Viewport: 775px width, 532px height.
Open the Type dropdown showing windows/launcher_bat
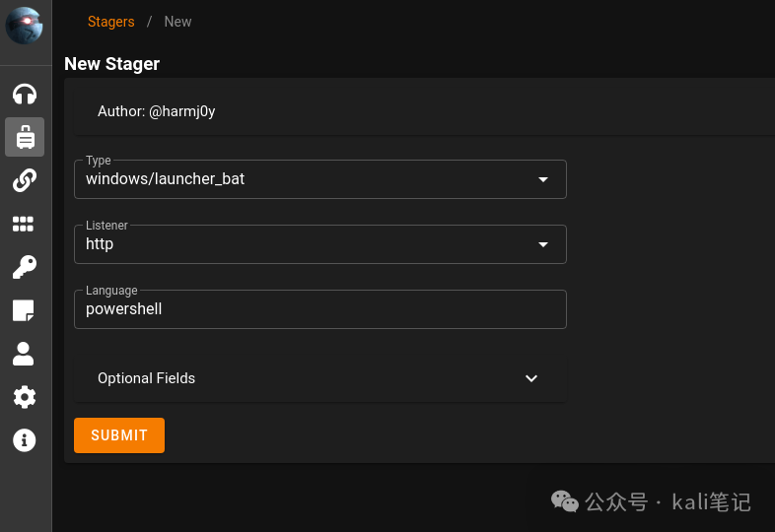(x=320, y=179)
